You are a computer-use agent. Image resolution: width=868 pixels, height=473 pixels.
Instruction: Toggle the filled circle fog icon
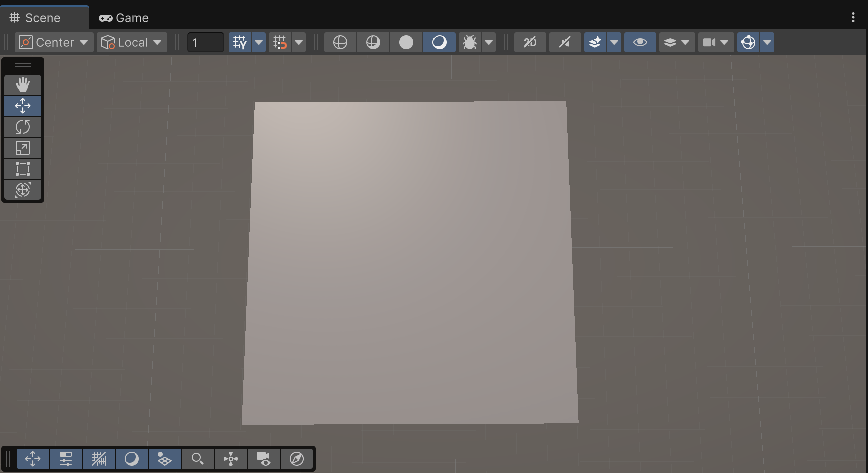point(406,42)
